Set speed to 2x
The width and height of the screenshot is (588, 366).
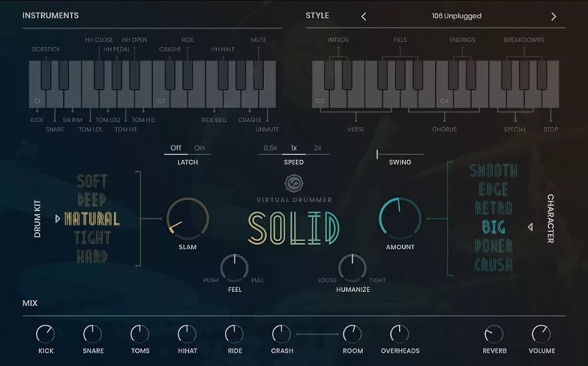[x=318, y=148]
